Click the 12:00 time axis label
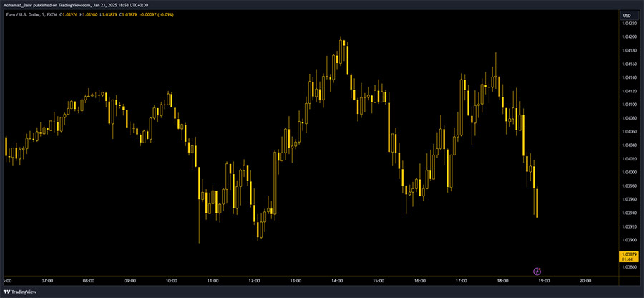Viewport: 644px width, 298px height. click(254, 281)
